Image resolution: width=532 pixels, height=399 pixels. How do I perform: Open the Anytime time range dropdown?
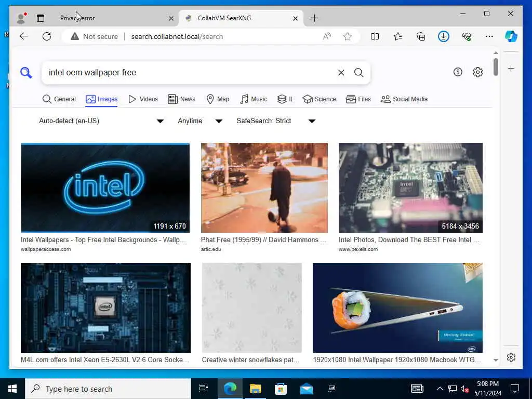point(200,121)
